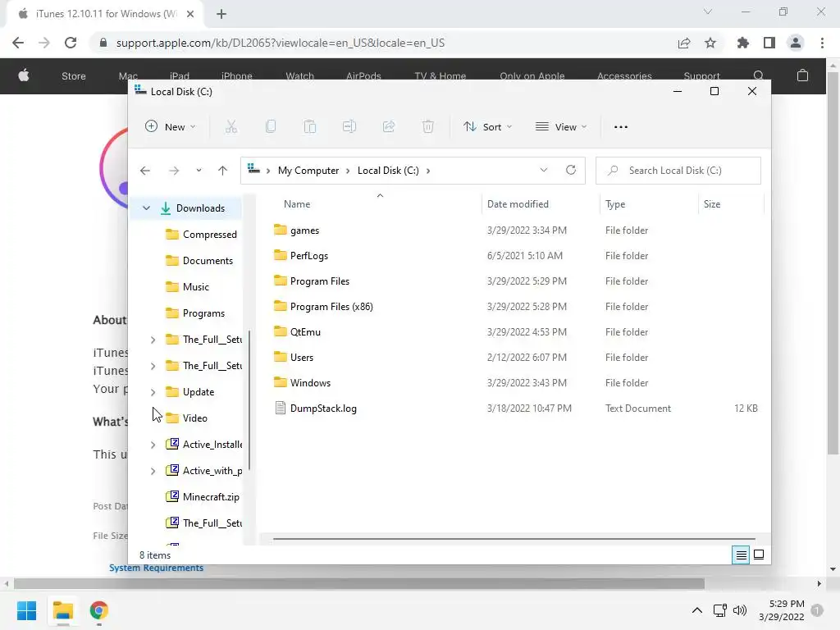Click the Size column header
This screenshot has width=840, height=630.
pos(711,204)
